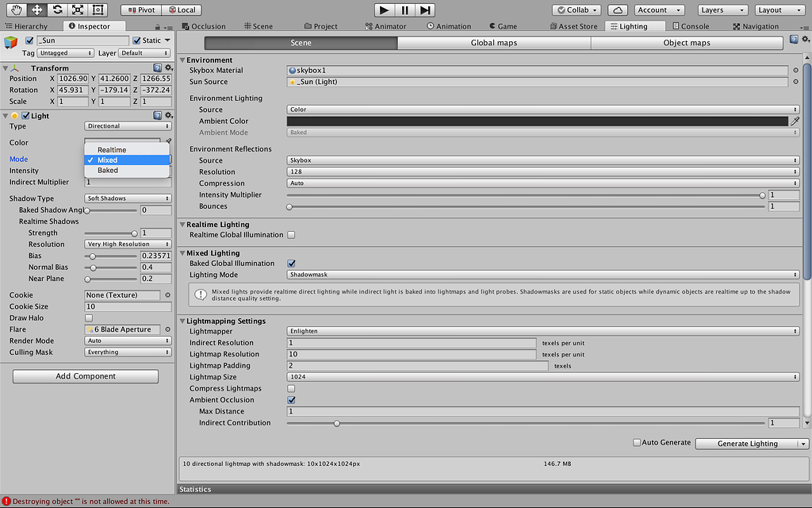
Task: Click the Generate Lighting button
Action: point(748,443)
